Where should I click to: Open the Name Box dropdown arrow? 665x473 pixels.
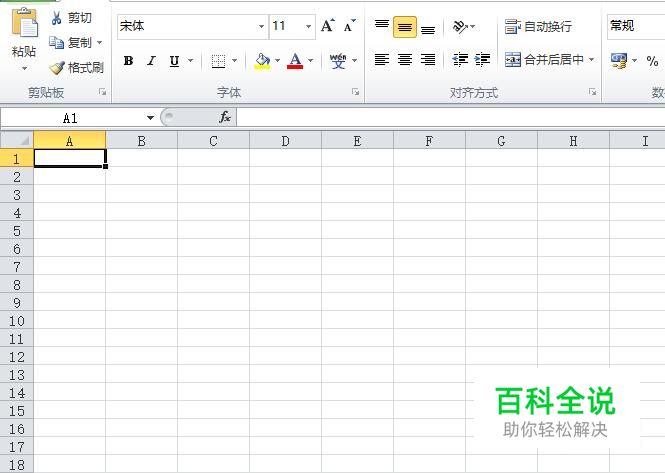click(150, 118)
